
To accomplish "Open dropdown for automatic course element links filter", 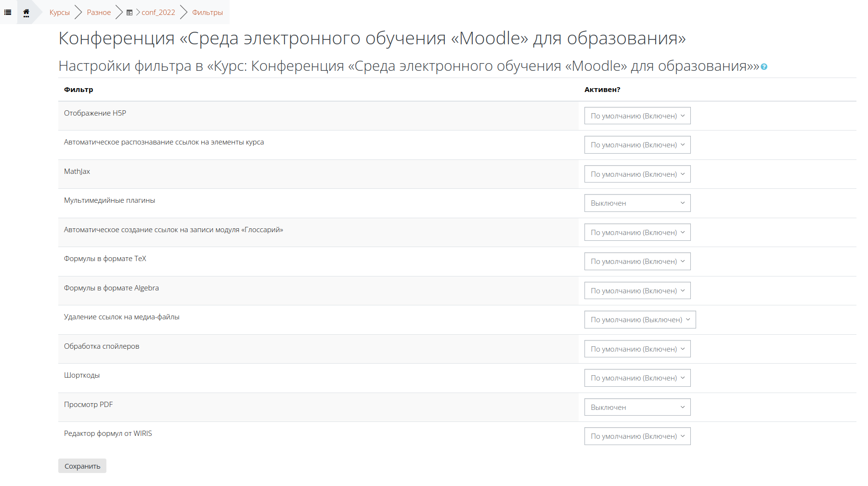I will 637,145.
